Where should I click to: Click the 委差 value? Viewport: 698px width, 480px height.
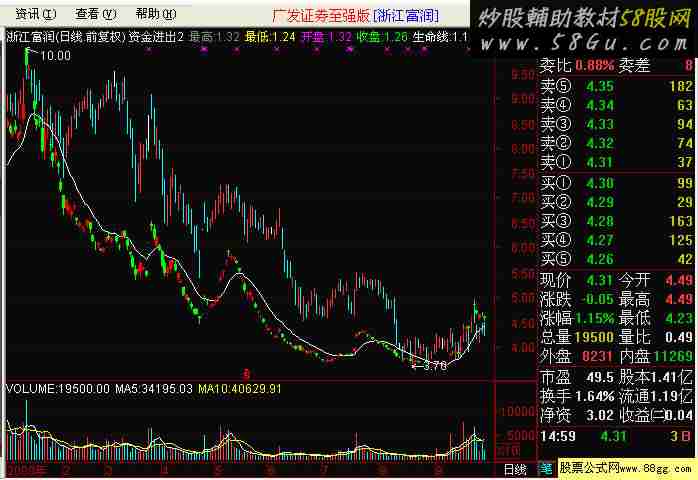click(x=689, y=66)
